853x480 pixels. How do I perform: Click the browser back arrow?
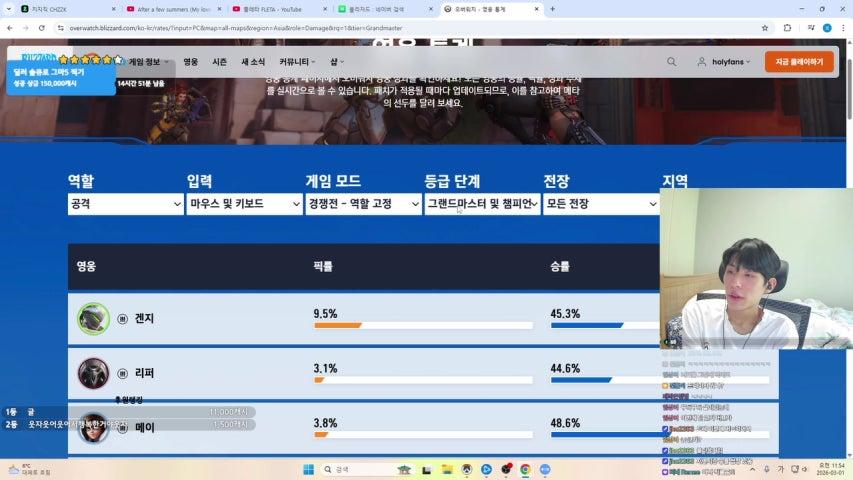[x=10, y=28]
